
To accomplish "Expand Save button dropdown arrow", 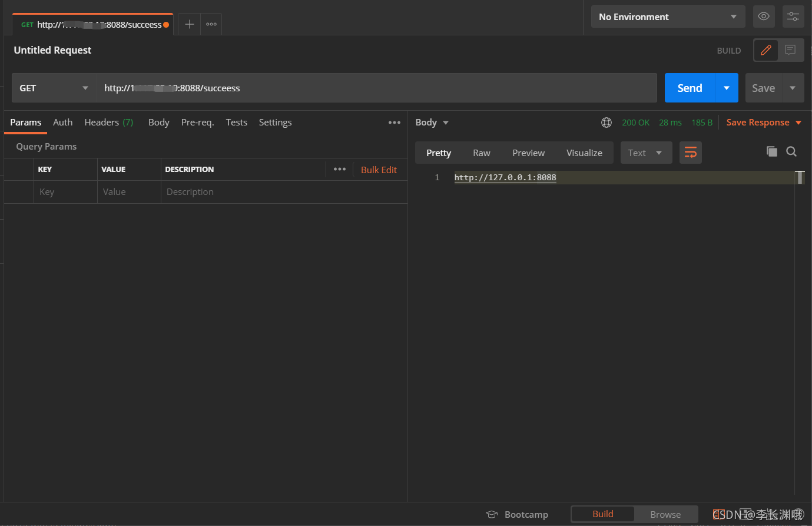I will coord(793,88).
